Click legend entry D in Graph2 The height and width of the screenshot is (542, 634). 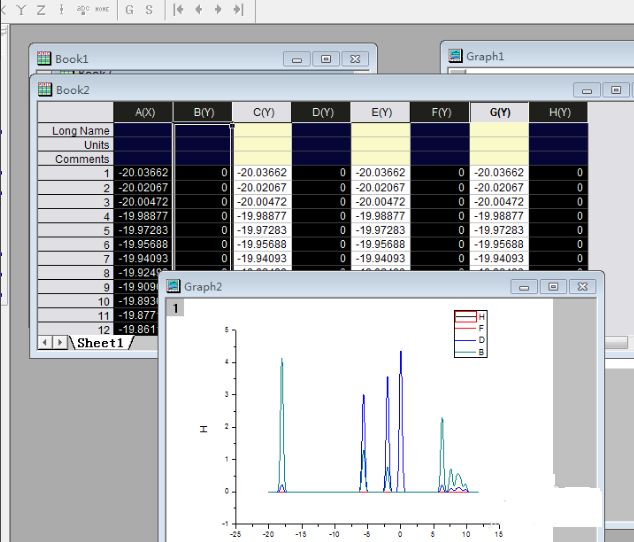click(x=471, y=340)
